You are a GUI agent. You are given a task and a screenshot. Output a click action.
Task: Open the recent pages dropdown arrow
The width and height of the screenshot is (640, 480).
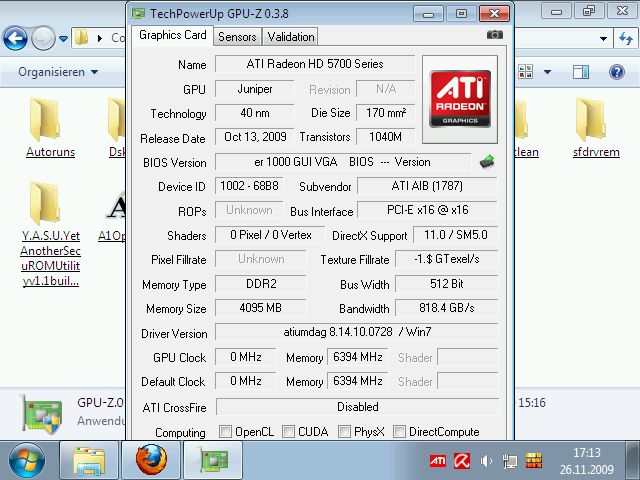[63, 39]
